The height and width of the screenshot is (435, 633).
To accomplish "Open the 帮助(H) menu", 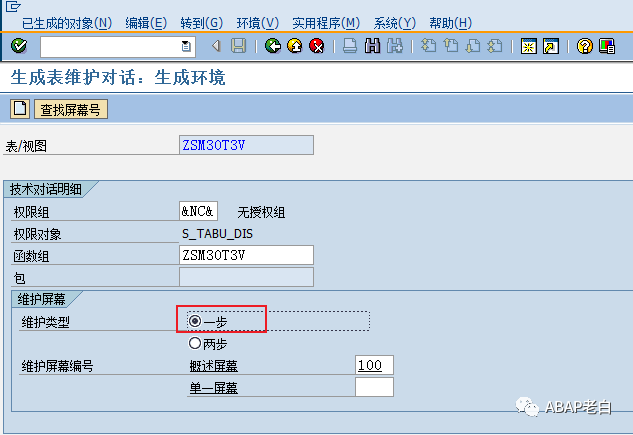I will tap(450, 23).
